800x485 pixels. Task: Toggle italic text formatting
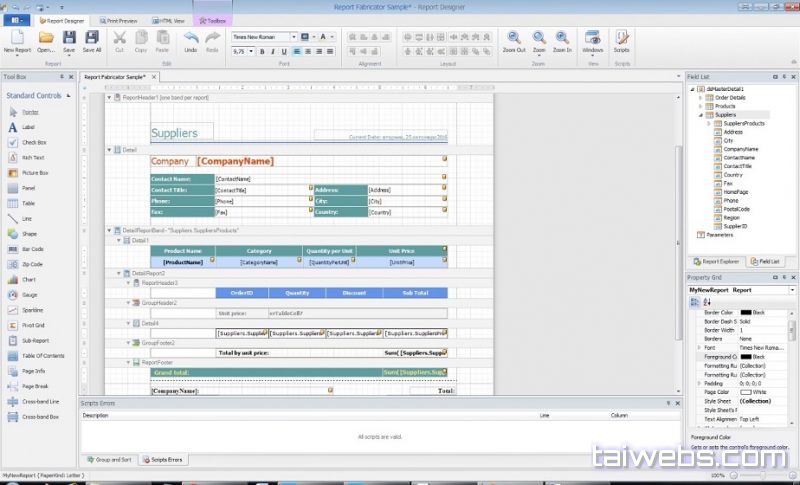270,51
